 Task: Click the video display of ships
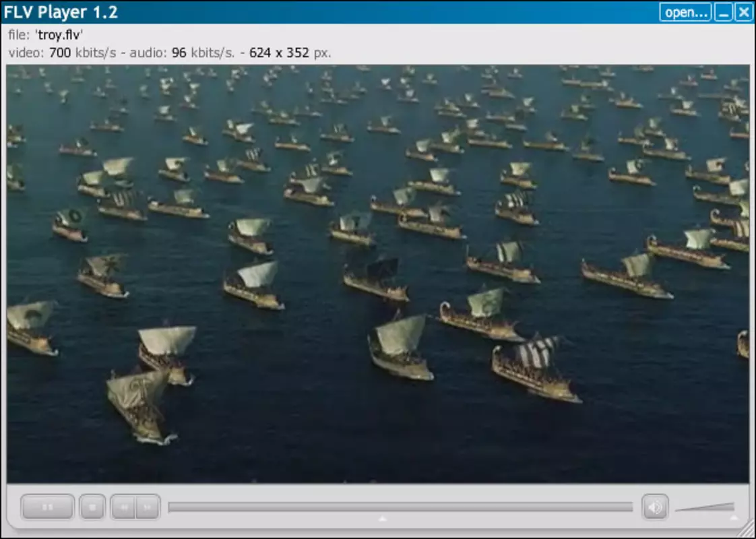point(378,274)
